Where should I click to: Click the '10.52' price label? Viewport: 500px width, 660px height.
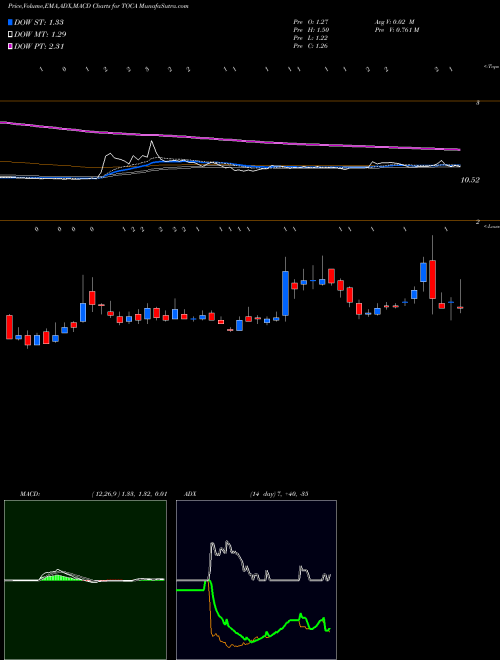(x=470, y=180)
